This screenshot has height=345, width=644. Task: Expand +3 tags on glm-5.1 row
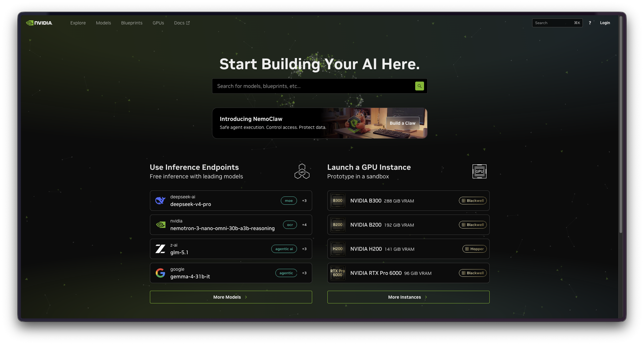pos(304,249)
